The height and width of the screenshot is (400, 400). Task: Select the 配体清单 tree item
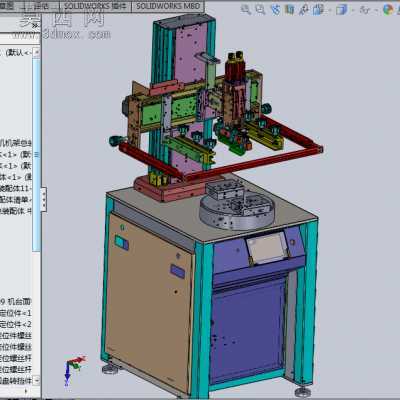coord(16,200)
